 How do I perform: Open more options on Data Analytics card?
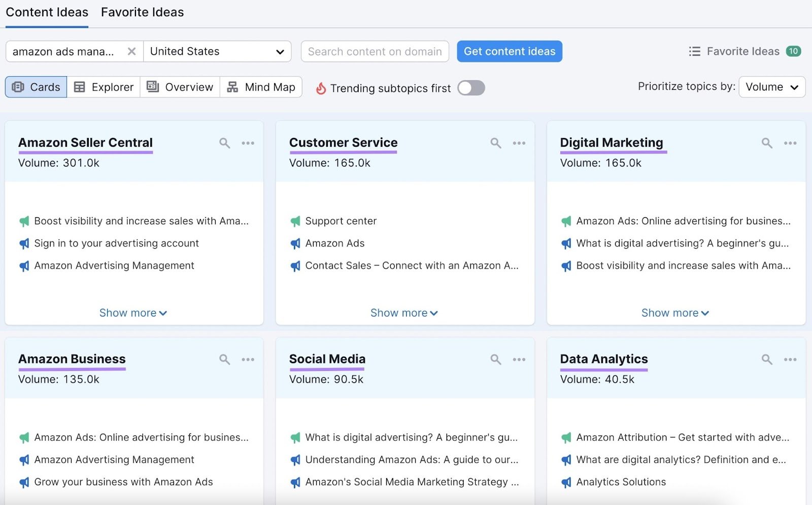tap(790, 359)
